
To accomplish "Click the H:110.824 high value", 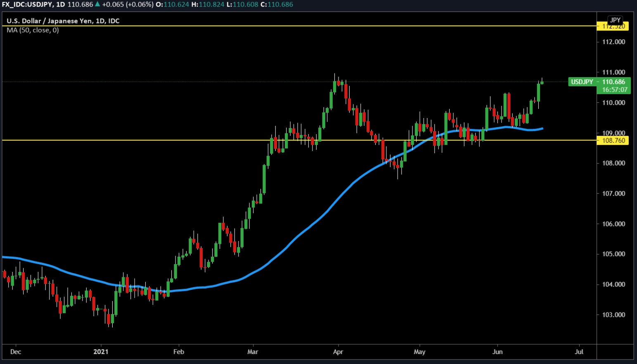I will coord(208,5).
